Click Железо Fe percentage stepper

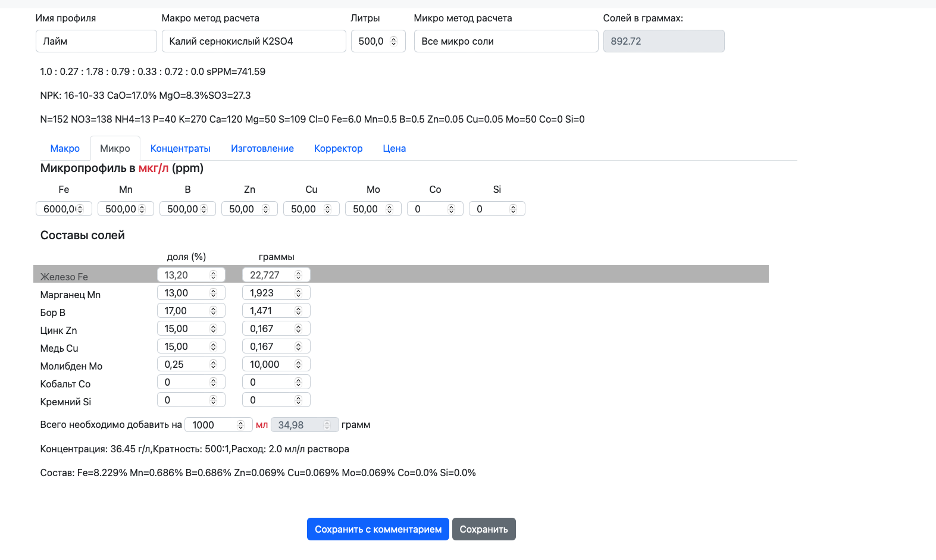pyautogui.click(x=214, y=275)
